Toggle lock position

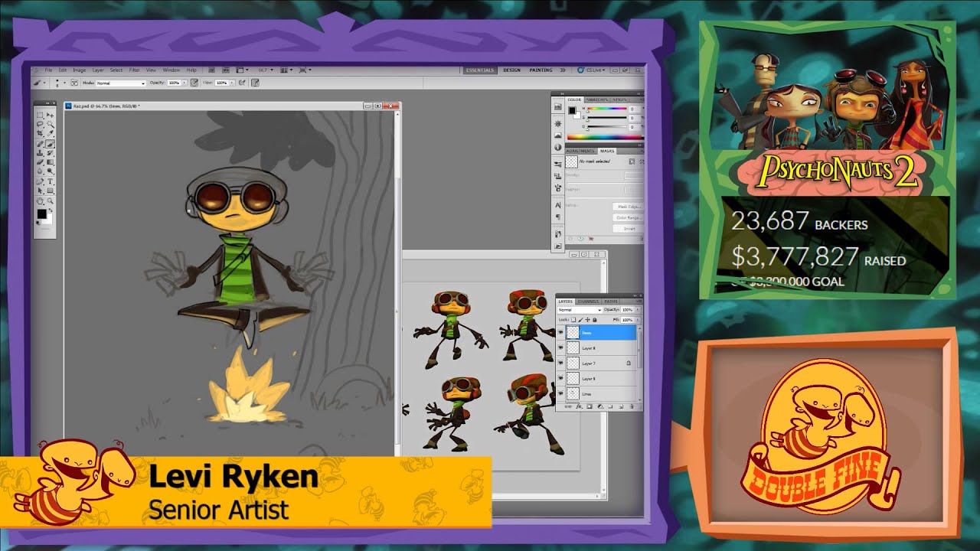[x=587, y=320]
